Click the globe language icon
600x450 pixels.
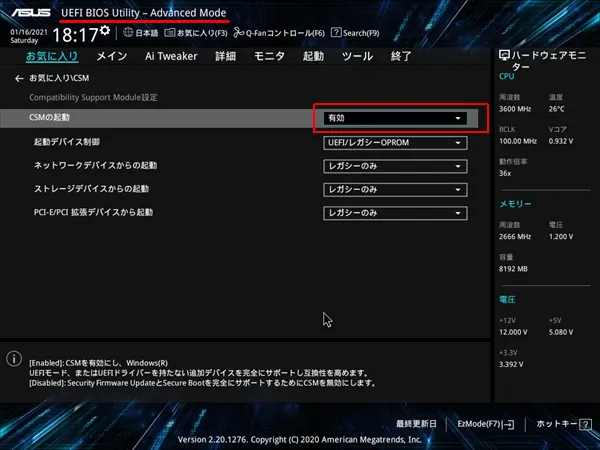tap(128, 33)
